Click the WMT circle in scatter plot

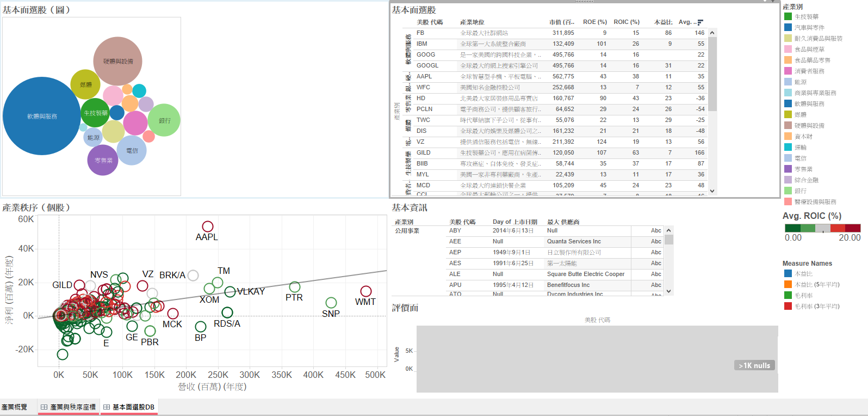click(366, 292)
